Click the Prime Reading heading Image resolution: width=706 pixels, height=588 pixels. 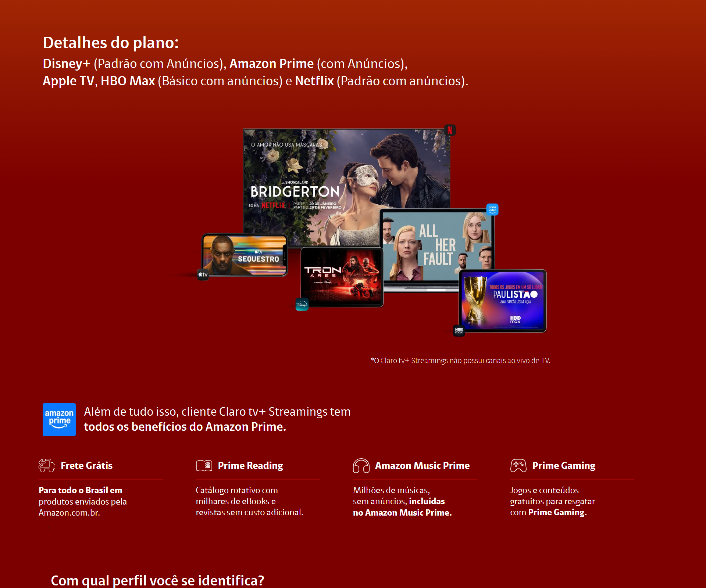(x=250, y=466)
